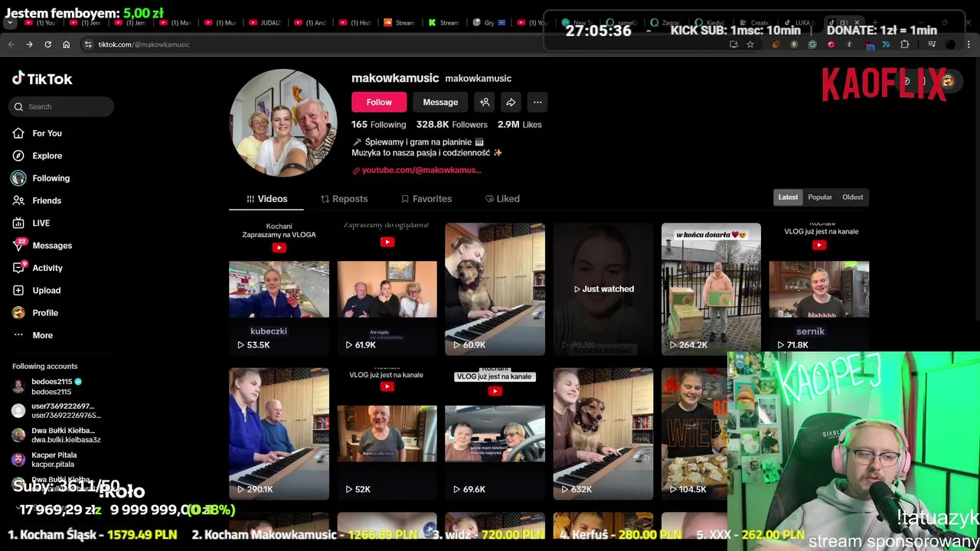The height and width of the screenshot is (551, 980).
Task: Switch to the Kick Stream browser tab
Action: pyautogui.click(x=444, y=23)
